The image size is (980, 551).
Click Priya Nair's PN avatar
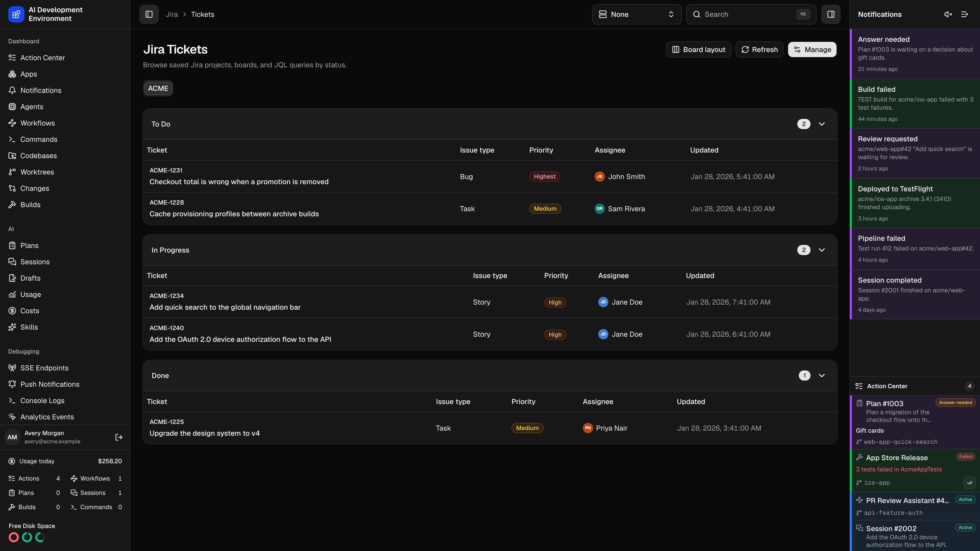point(588,428)
